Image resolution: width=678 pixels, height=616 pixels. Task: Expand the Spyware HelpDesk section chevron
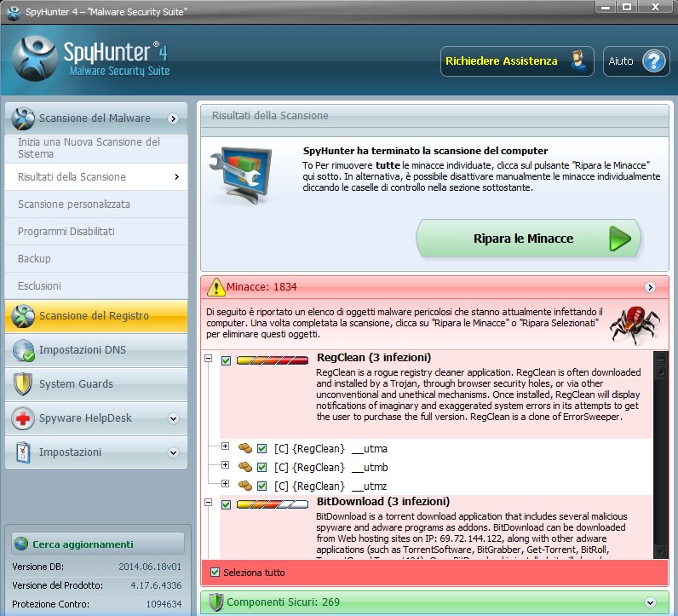click(x=174, y=418)
